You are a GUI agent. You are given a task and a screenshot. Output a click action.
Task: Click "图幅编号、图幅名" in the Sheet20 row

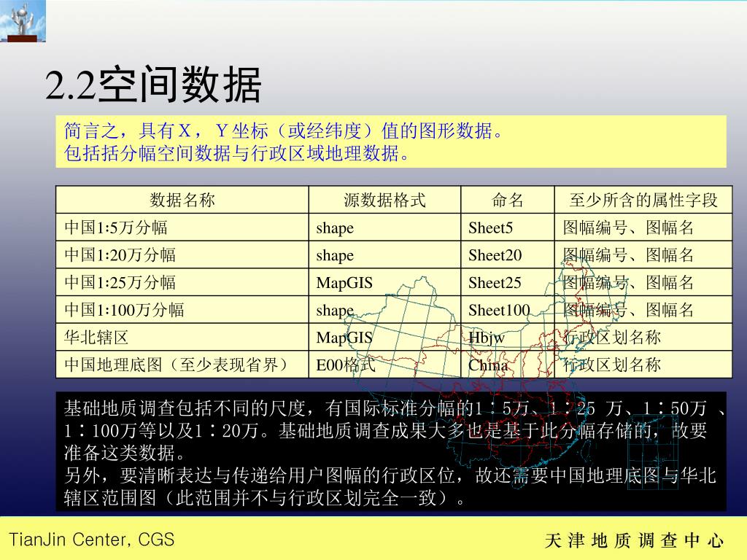[x=643, y=254]
